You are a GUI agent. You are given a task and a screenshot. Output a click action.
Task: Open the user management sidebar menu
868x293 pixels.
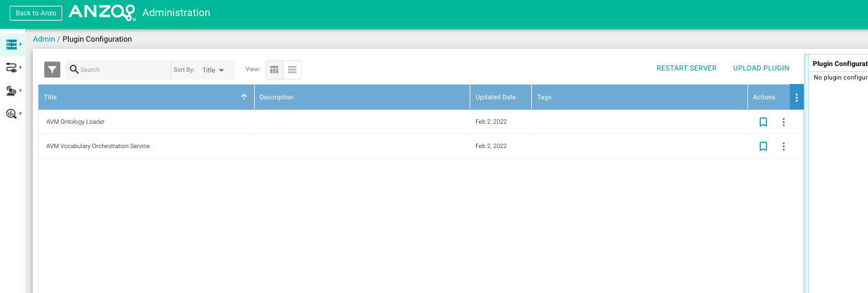pos(12,90)
